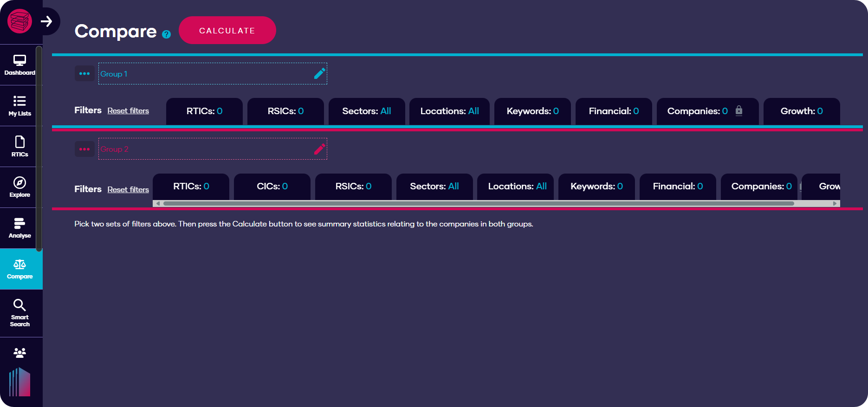Click the Group 1 name input field
The height and width of the screenshot is (407, 868).
coord(204,74)
